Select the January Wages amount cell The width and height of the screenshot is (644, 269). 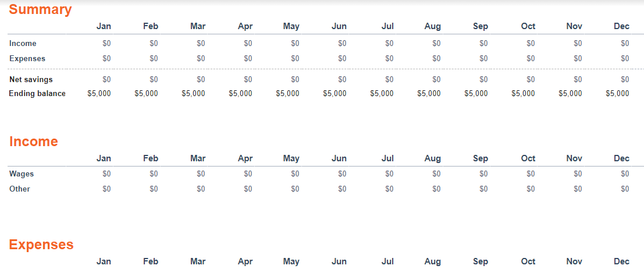(106, 174)
